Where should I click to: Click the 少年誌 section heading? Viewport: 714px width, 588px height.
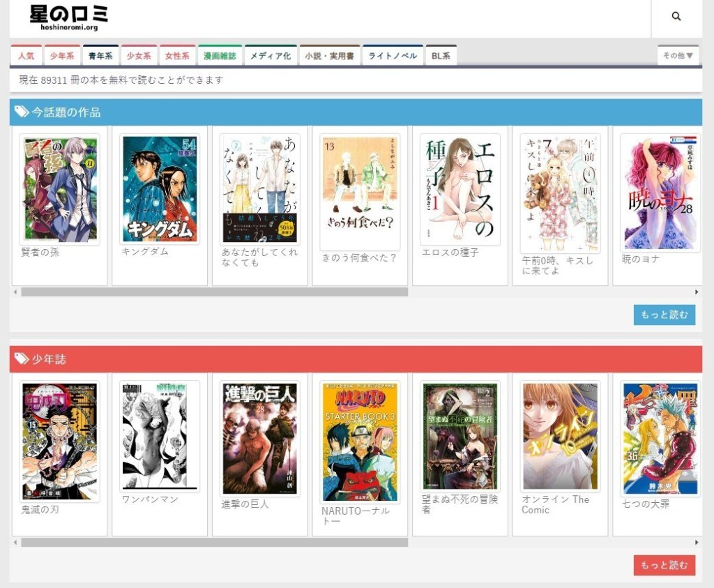50,359
